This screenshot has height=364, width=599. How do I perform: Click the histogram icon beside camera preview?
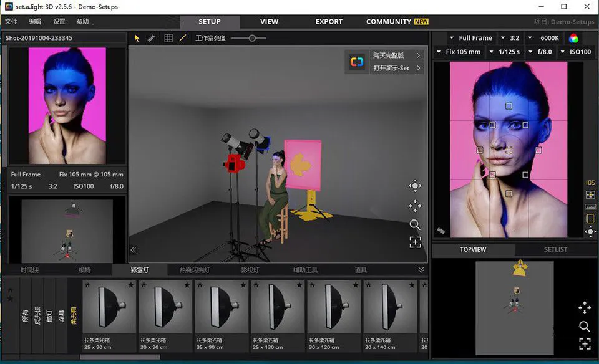pos(590,207)
